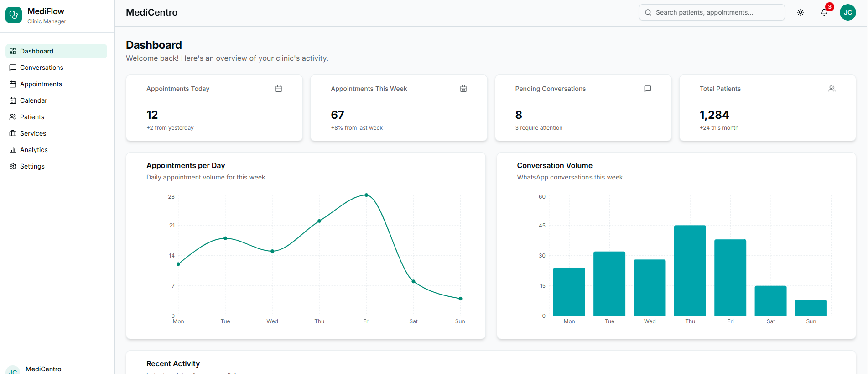The image size is (868, 374).
Task: Navigate to Patients
Action: click(x=56, y=117)
